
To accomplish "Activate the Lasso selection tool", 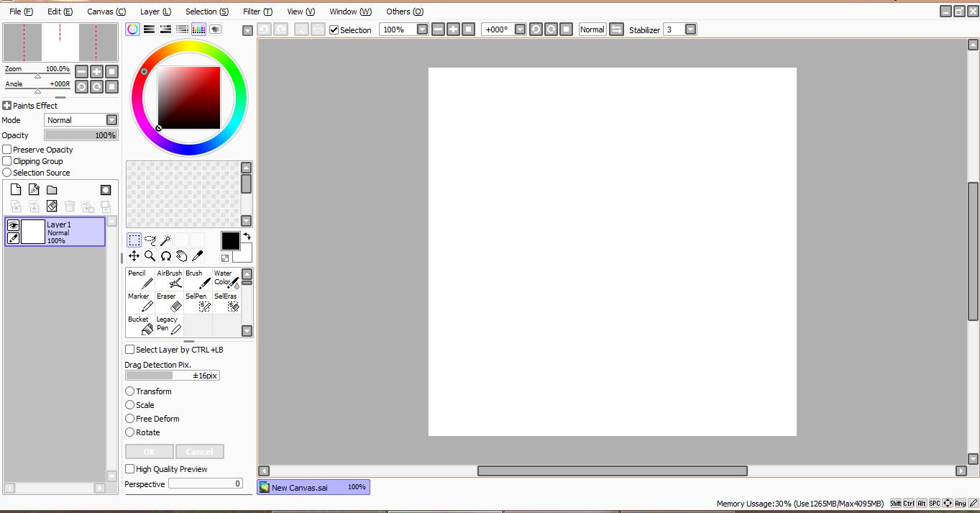I will pos(150,240).
